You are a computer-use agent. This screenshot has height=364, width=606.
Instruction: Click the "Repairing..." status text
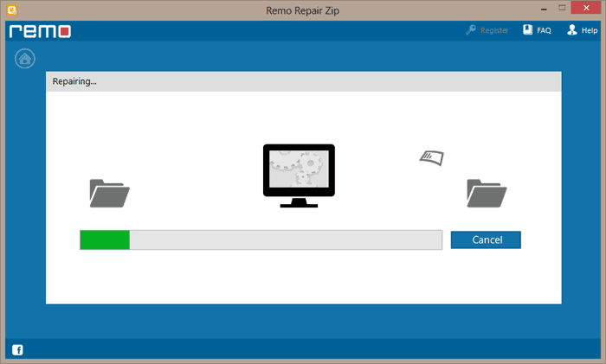pyautogui.click(x=74, y=81)
